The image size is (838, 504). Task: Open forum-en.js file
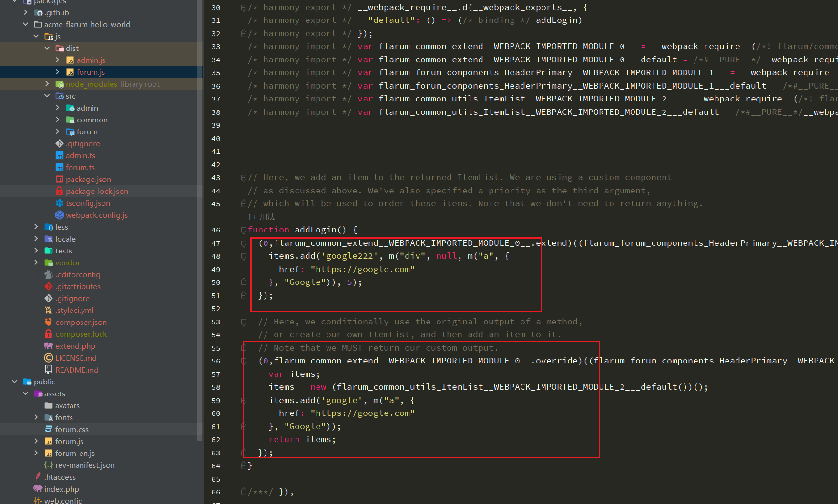pyautogui.click(x=75, y=453)
